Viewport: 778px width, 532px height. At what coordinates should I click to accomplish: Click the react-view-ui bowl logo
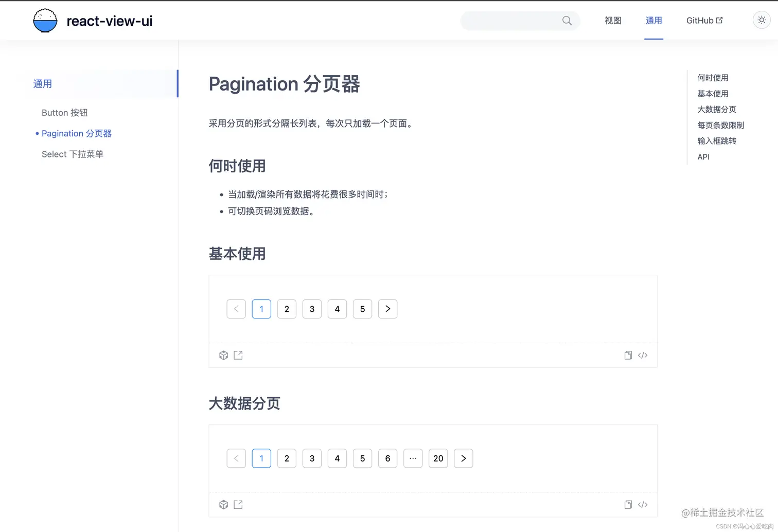[45, 21]
